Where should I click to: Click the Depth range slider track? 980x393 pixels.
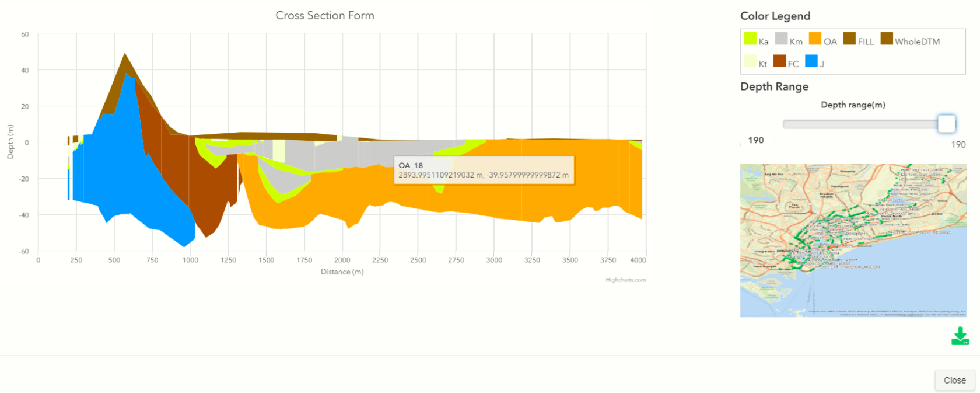point(861,124)
